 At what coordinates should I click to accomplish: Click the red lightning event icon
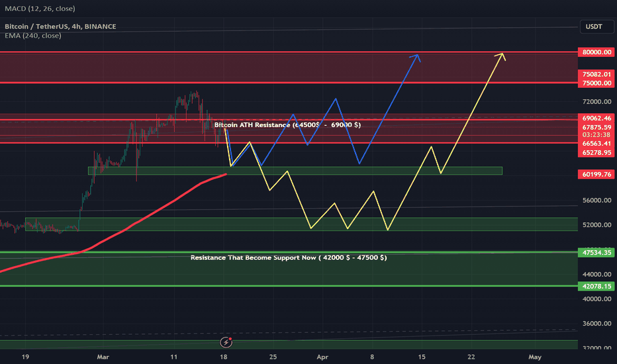227,342
